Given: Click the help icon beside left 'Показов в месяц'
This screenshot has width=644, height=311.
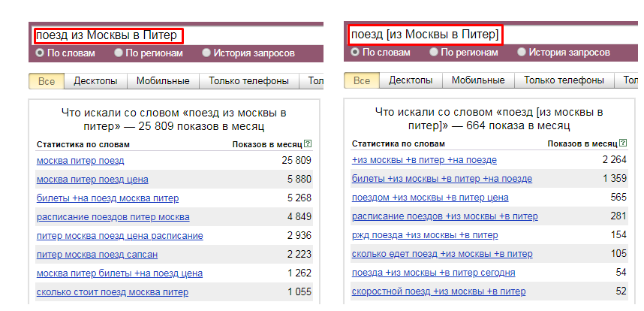Looking at the screenshot, I should 308,144.
